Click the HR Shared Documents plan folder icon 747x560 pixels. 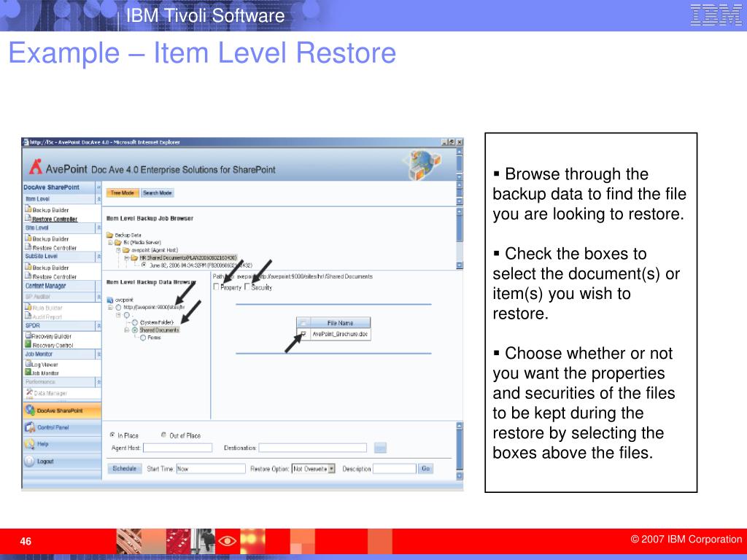pyautogui.click(x=134, y=257)
